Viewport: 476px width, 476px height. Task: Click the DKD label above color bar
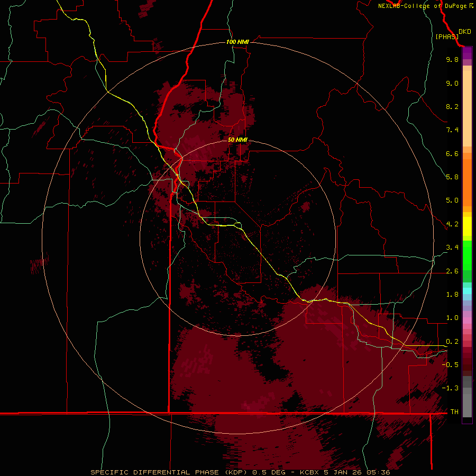(465, 32)
